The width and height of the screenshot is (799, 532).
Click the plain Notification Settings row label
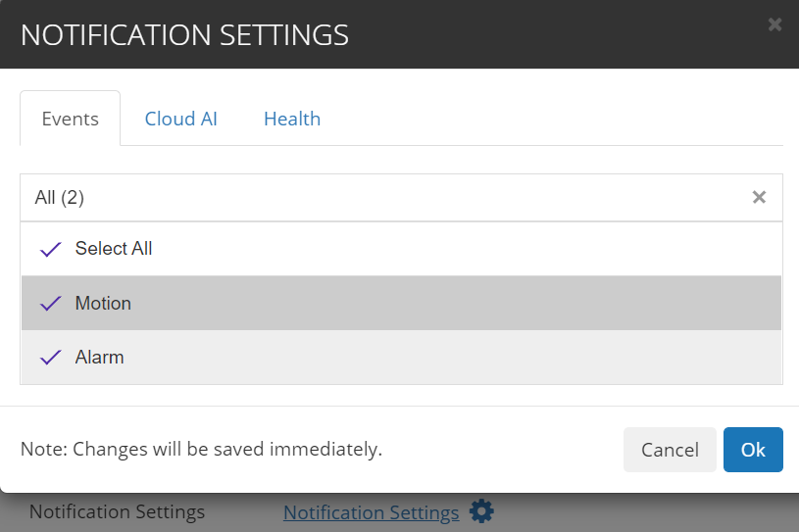pyautogui.click(x=117, y=512)
